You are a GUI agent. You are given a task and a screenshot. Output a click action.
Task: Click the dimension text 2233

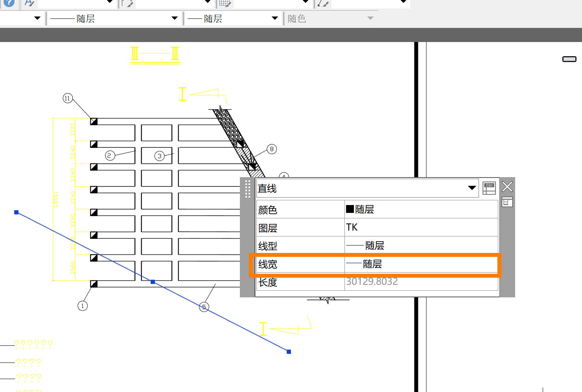pos(73,130)
